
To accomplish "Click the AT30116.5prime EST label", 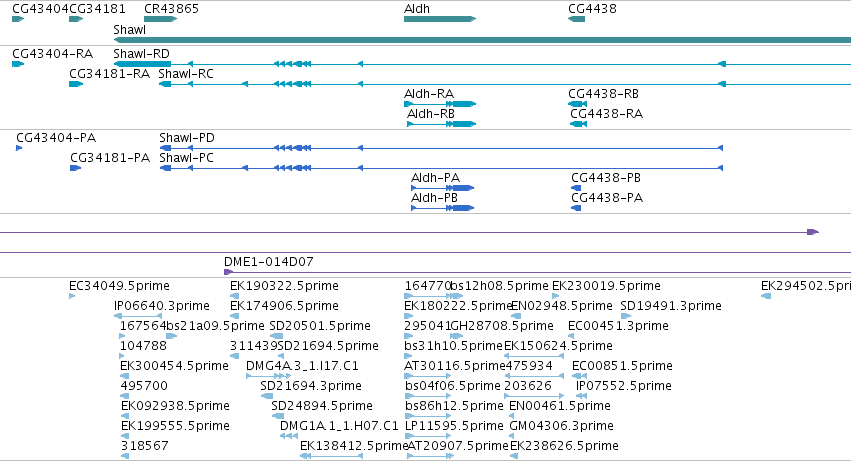I will (x=455, y=367).
